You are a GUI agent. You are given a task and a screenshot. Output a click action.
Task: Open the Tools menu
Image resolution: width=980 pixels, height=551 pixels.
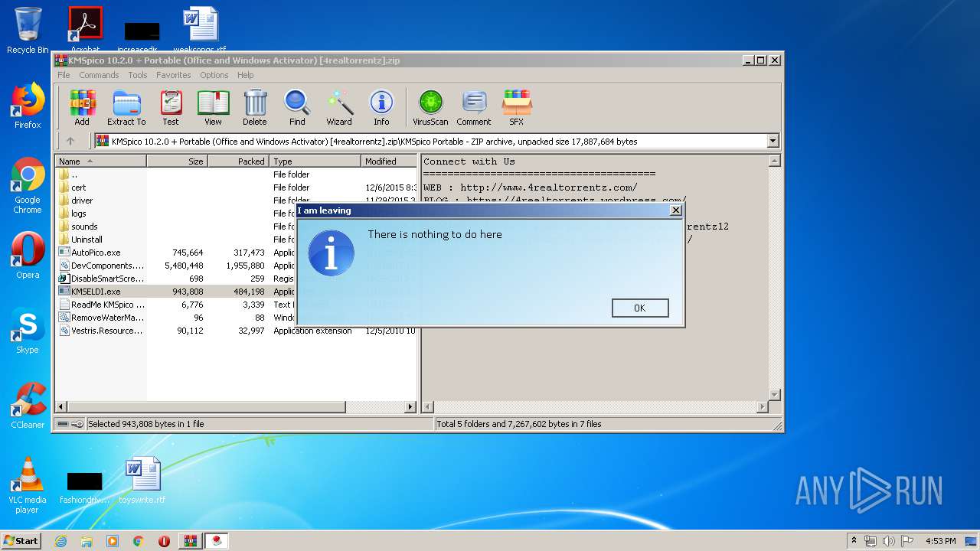(138, 75)
